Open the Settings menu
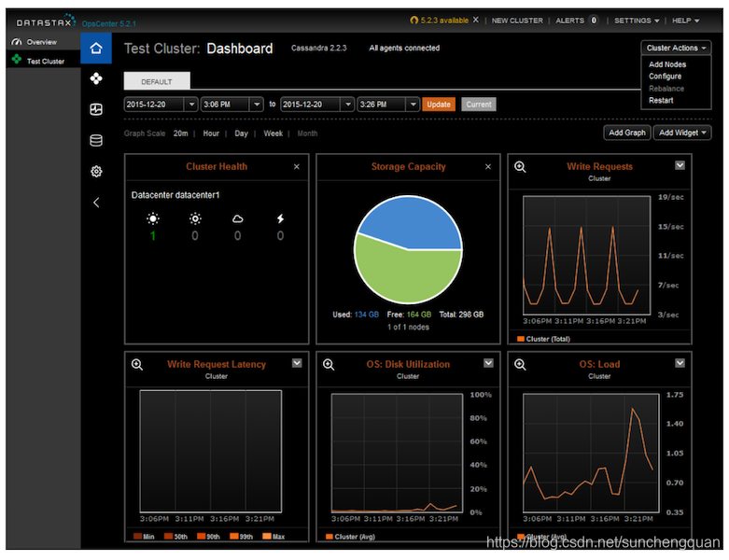 coord(637,21)
